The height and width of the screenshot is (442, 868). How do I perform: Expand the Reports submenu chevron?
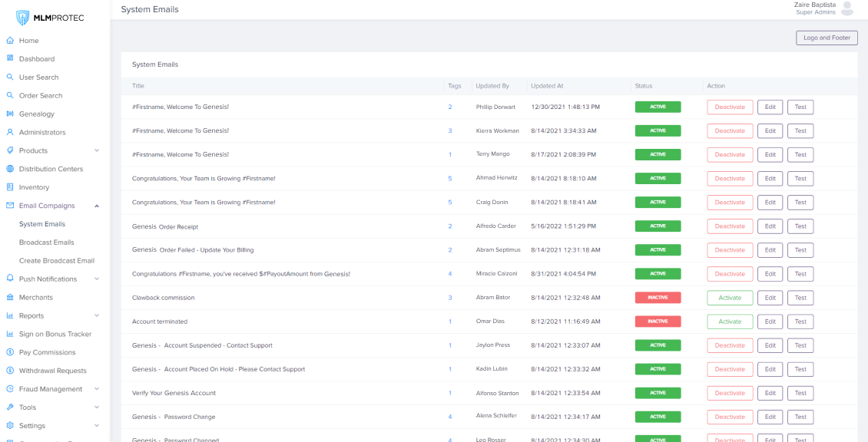(97, 315)
